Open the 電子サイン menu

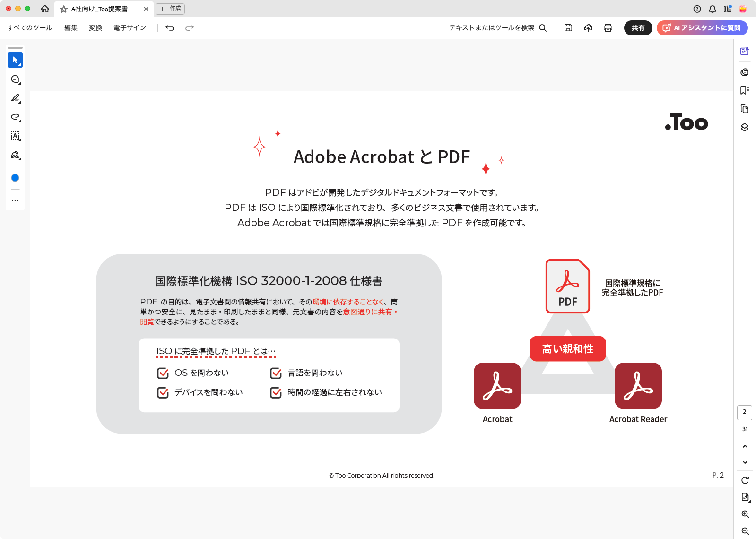pos(130,28)
